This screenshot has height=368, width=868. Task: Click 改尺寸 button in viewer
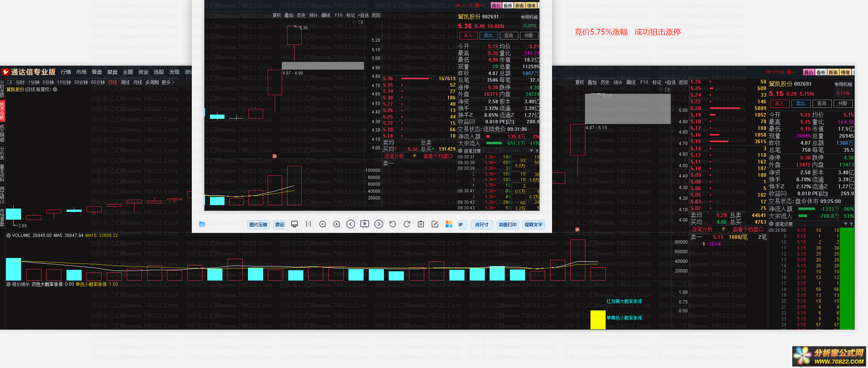click(x=481, y=224)
